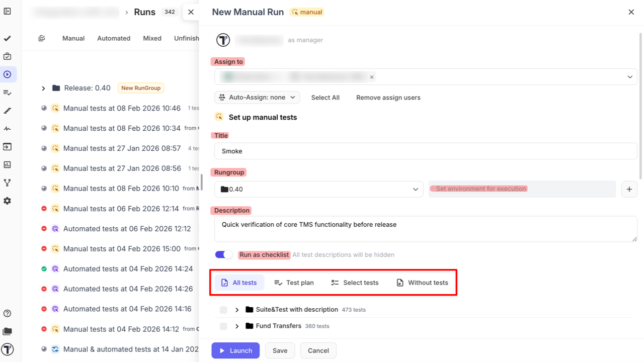Screen dimensions: 644x362
Task: Select the checkmark tests icon in left sidebar
Action: 8,38
